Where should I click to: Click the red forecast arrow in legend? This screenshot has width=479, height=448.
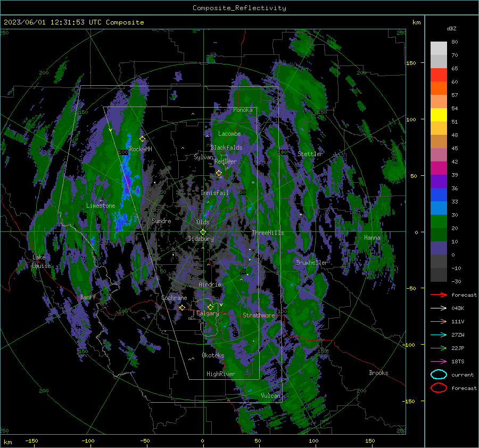[x=439, y=295]
